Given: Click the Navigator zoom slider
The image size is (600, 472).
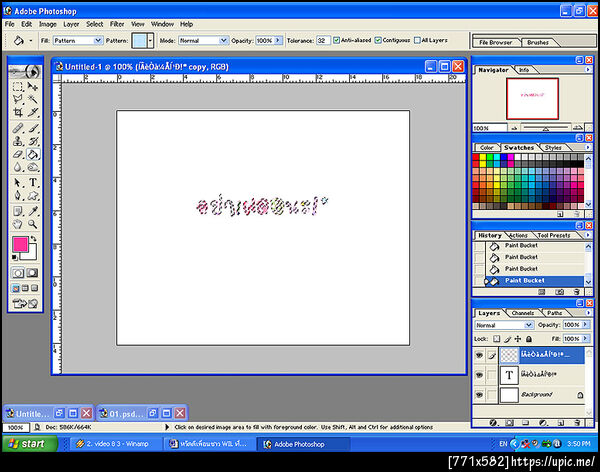Looking at the screenshot, I should (546, 128).
